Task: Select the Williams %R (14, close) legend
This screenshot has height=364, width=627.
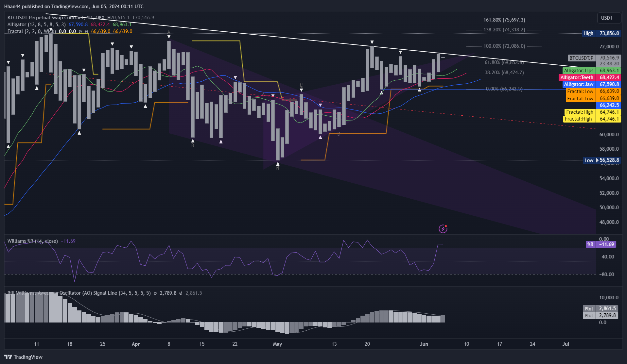Action: tap(33, 241)
